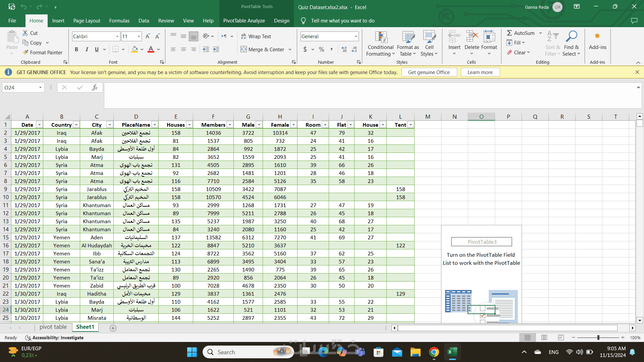Click the Format Painter brush icon
Image resolution: width=644 pixels, height=362 pixels.
(x=25, y=52)
